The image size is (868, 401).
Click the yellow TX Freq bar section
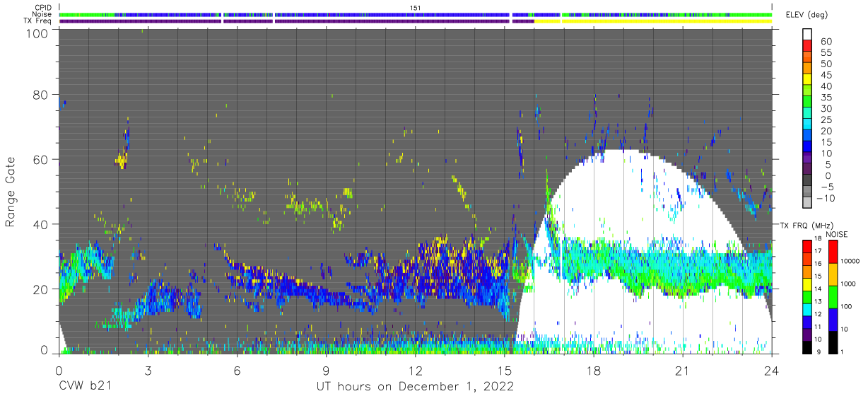(653, 21)
